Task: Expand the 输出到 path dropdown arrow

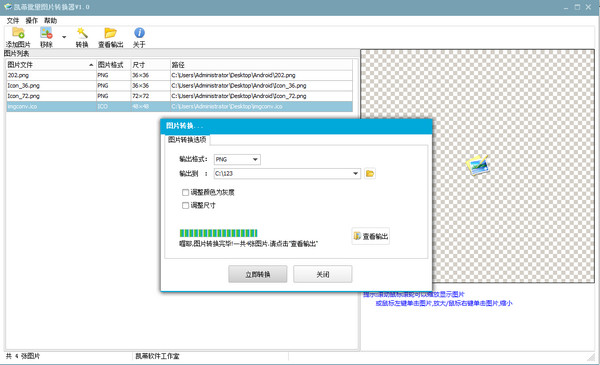Action: click(355, 173)
